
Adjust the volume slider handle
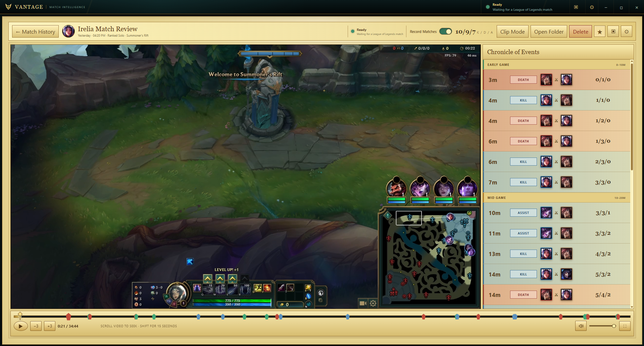[614, 326]
